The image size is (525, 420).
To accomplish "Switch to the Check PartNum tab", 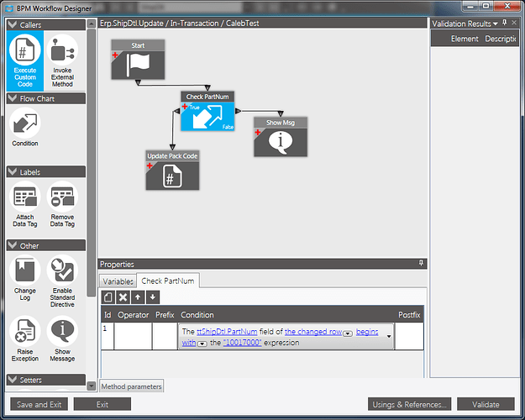I will [x=168, y=281].
